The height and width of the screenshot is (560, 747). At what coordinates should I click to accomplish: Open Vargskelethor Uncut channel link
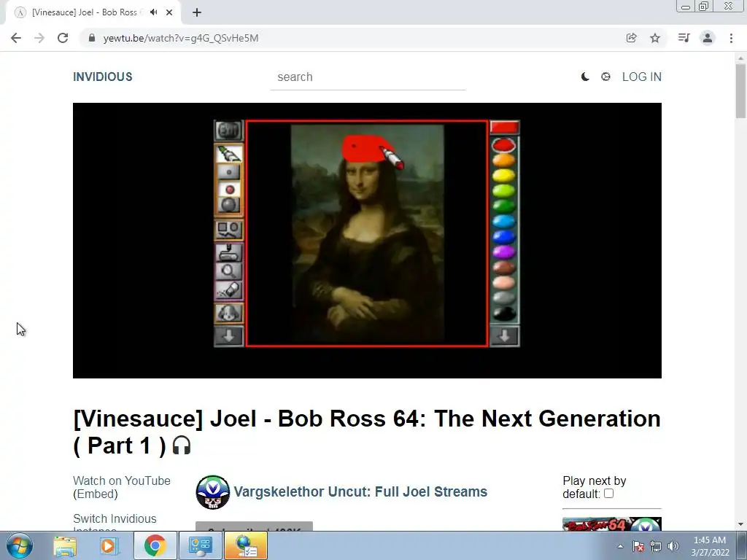point(360,491)
